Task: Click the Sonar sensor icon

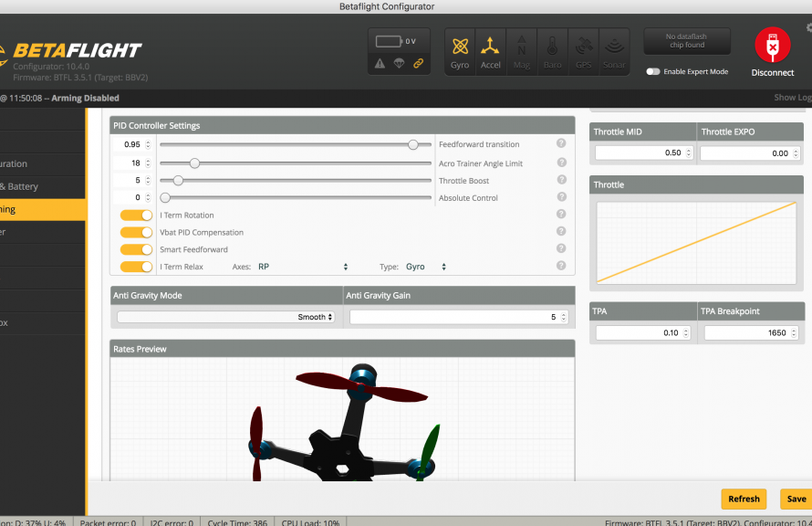Action: [614, 52]
